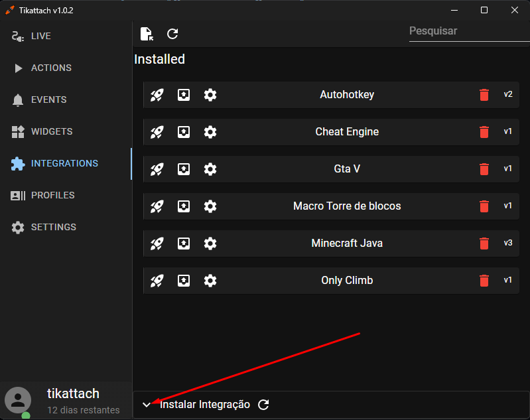Launch Cheat Engine with rocket icon
530x420 pixels.
[x=157, y=132]
